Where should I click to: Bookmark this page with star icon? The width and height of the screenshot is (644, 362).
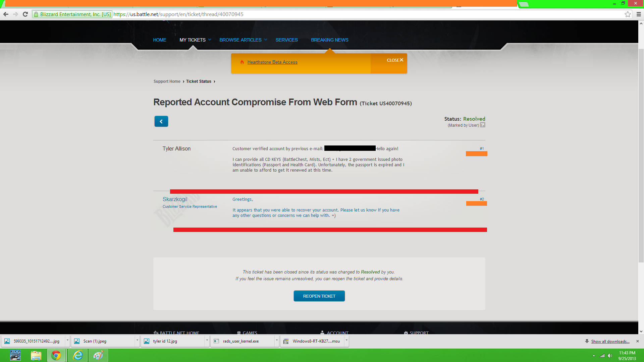628,14
